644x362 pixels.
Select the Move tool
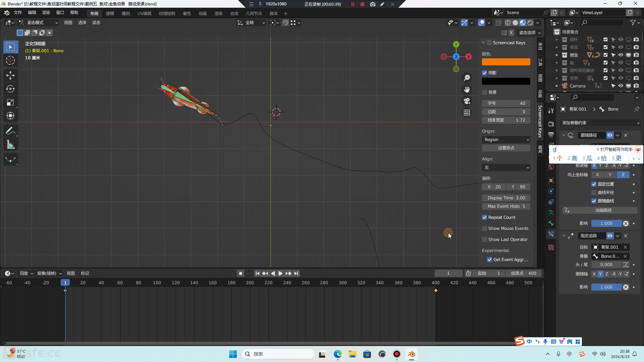coord(11,75)
